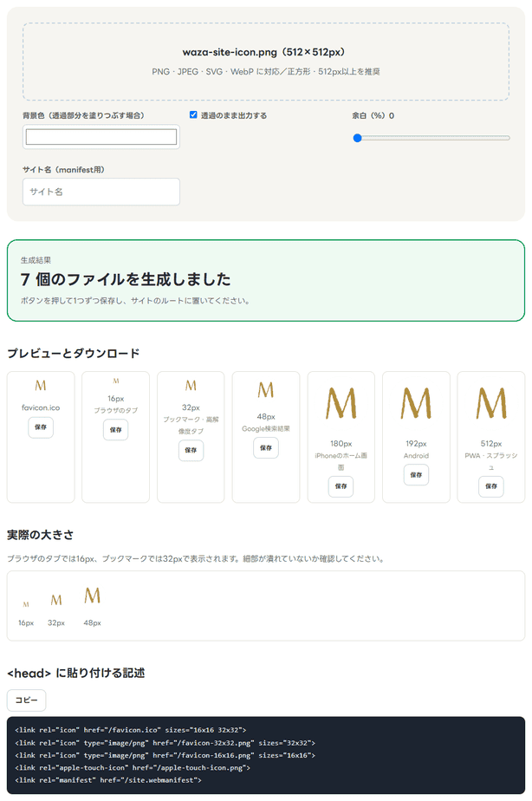Click the favicon.ico preview image

(41, 386)
